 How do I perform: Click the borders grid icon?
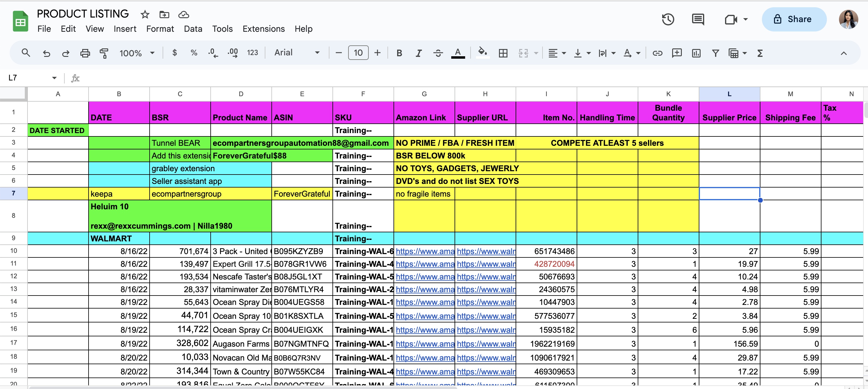[503, 53]
